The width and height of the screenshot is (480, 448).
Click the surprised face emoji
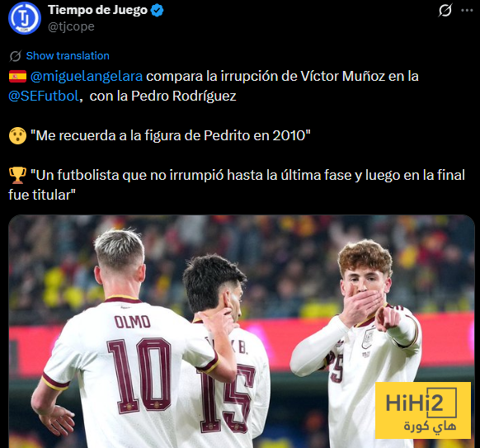[x=17, y=135]
